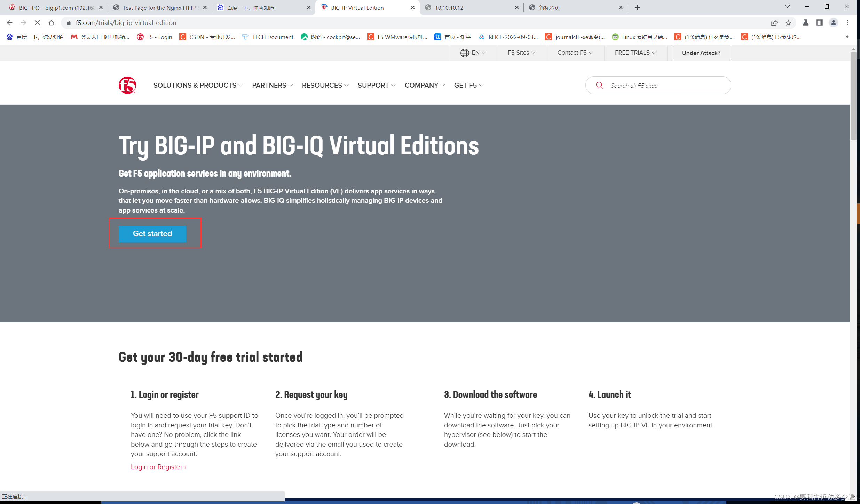Stop page loading with X button
The image size is (860, 504).
[37, 23]
